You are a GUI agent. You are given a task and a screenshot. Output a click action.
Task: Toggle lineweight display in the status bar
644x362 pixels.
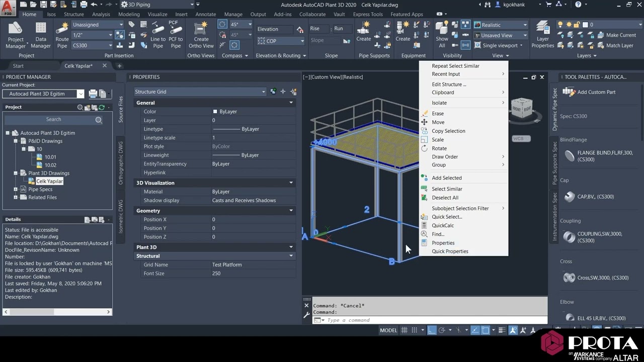(x=502, y=330)
